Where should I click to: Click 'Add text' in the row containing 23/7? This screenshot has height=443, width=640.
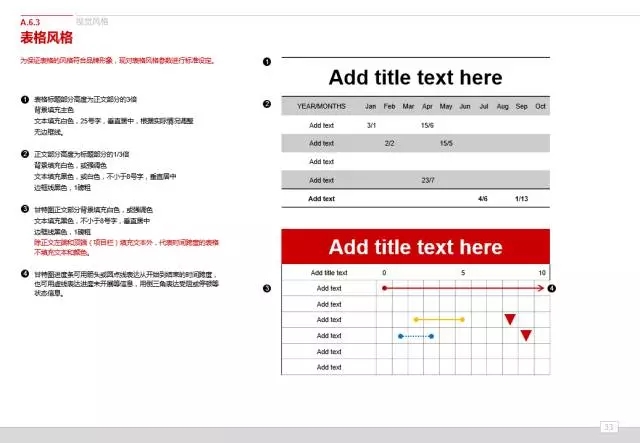pos(321,180)
